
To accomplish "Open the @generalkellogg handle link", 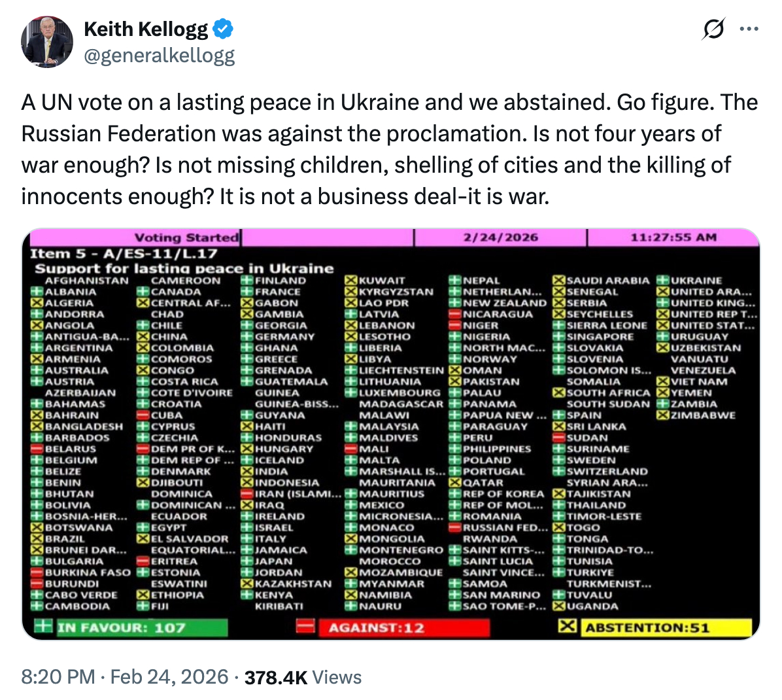I will [159, 56].
